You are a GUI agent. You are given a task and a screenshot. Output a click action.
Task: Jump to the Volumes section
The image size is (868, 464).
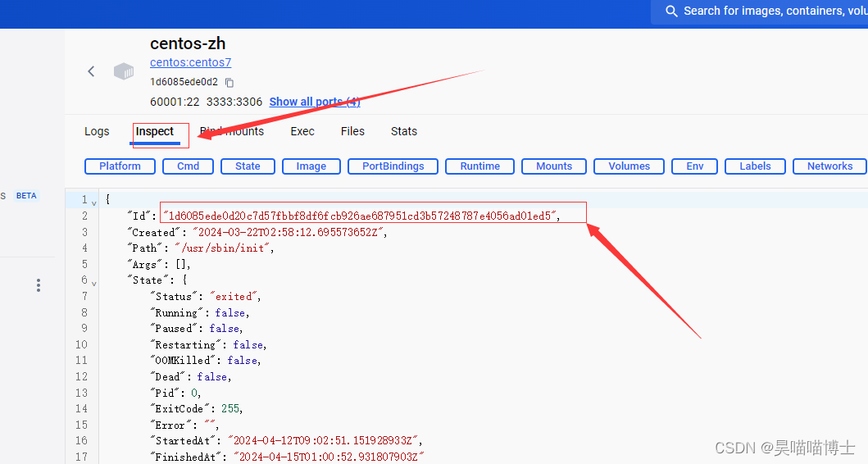click(x=629, y=166)
